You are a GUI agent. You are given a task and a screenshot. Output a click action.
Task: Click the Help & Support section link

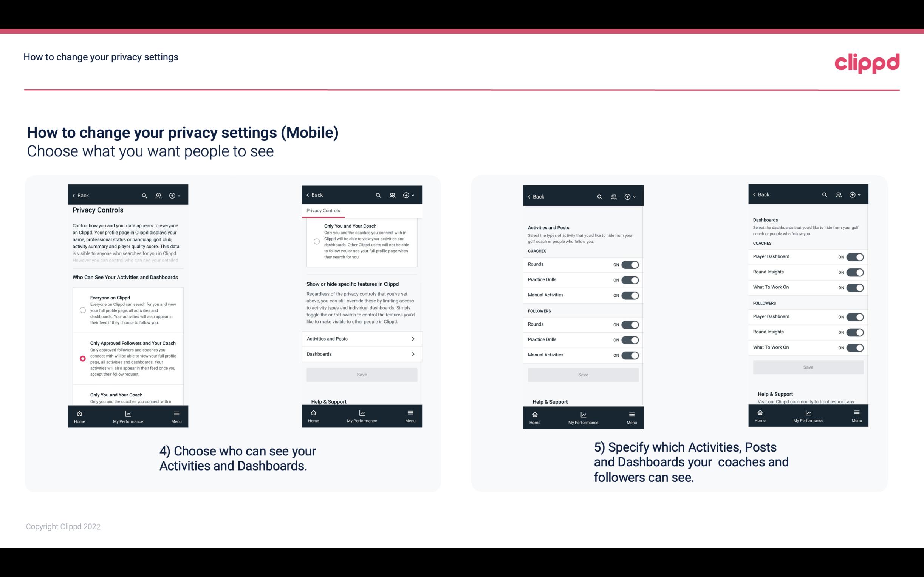click(x=330, y=401)
